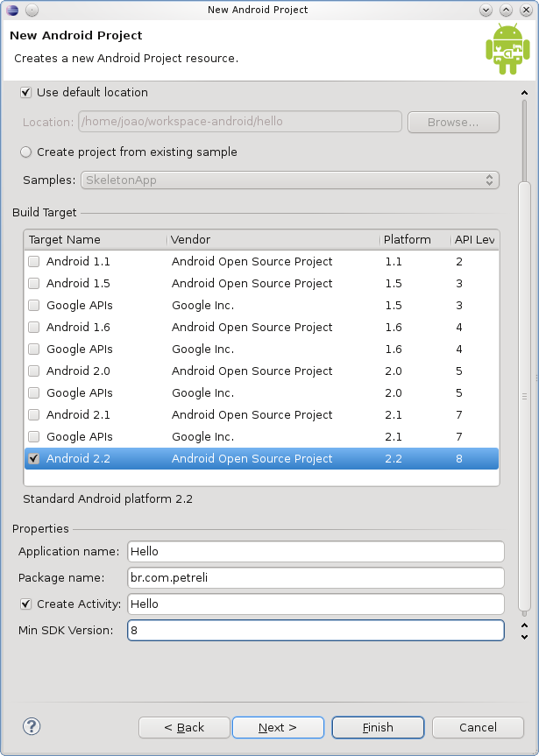
Task: Sort by the Vendor column header
Action: (x=272, y=239)
